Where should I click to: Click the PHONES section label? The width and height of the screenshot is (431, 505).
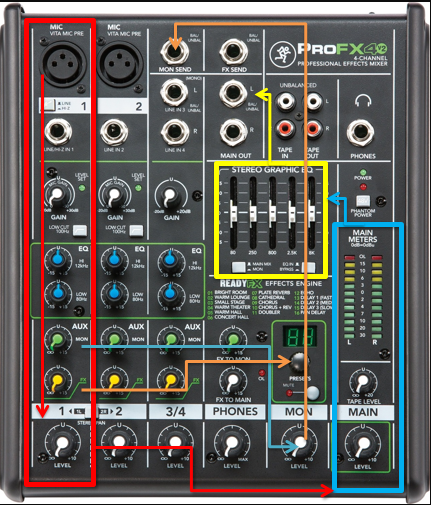[x=235, y=412]
